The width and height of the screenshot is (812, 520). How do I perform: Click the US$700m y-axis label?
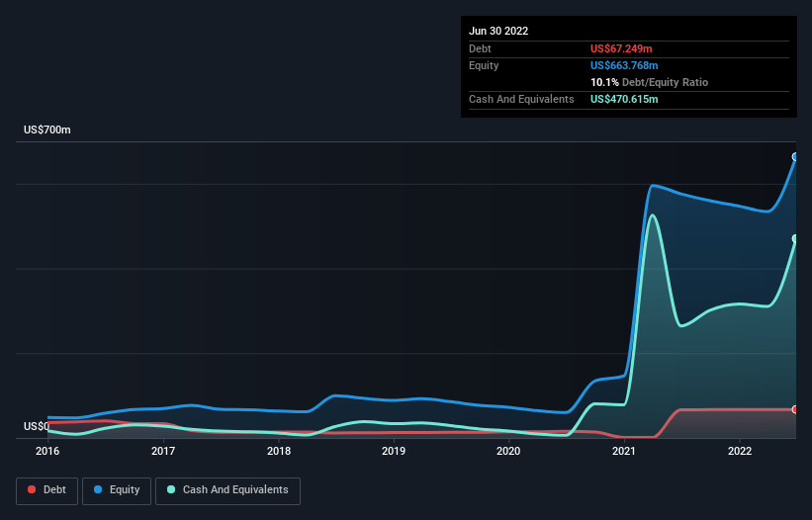47,130
